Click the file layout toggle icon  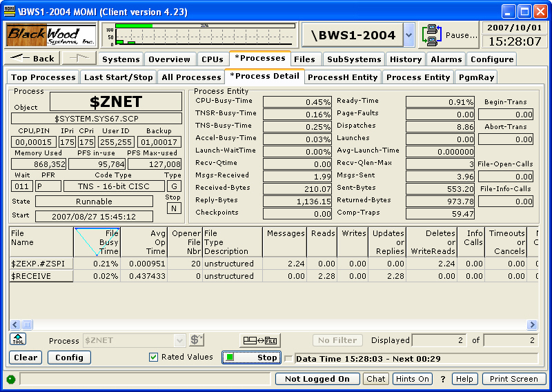259,340
